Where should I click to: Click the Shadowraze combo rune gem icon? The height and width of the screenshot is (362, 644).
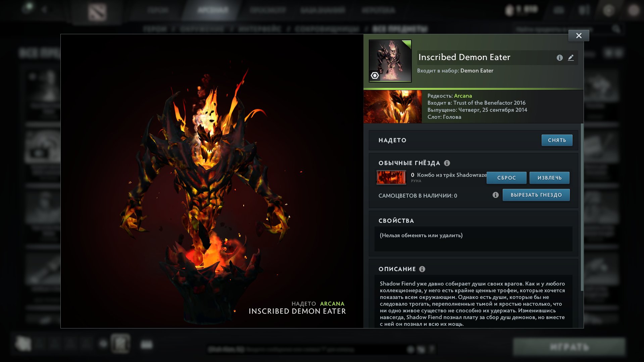391,177
